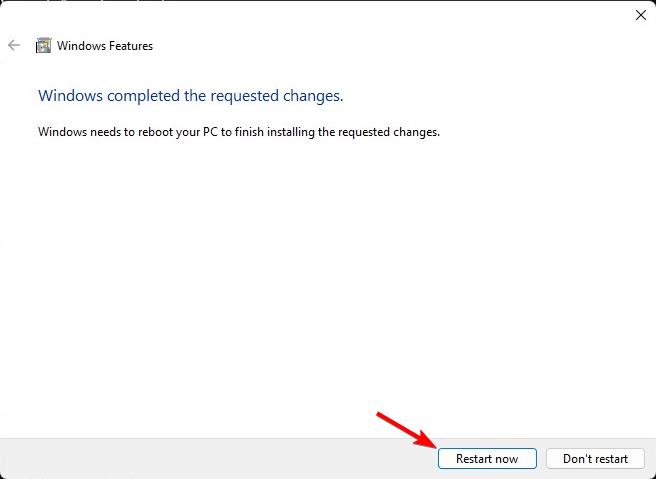Image resolution: width=656 pixels, height=479 pixels.
Task: Click the "Windows Features" title text
Action: coord(105,46)
